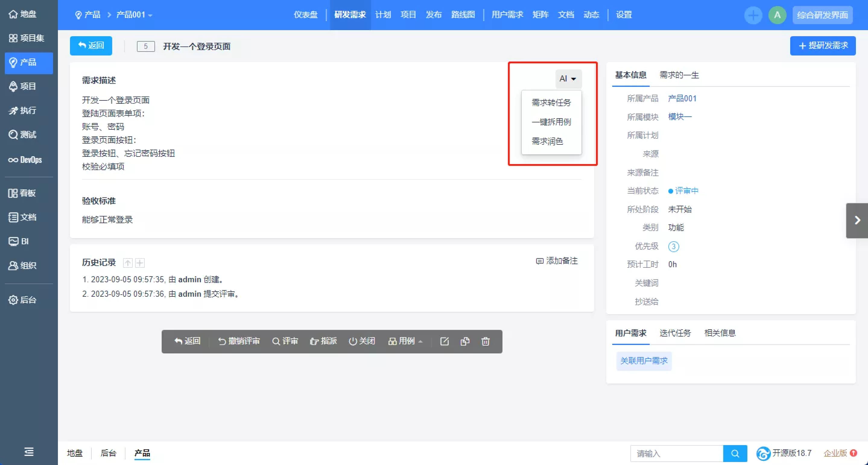Switch to the 需求的一生 tab

click(x=679, y=75)
